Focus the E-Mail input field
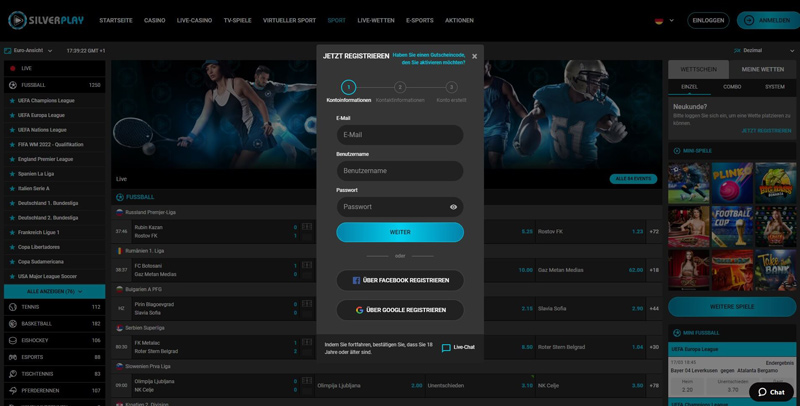This screenshot has width=800, height=406. pyautogui.click(x=400, y=135)
